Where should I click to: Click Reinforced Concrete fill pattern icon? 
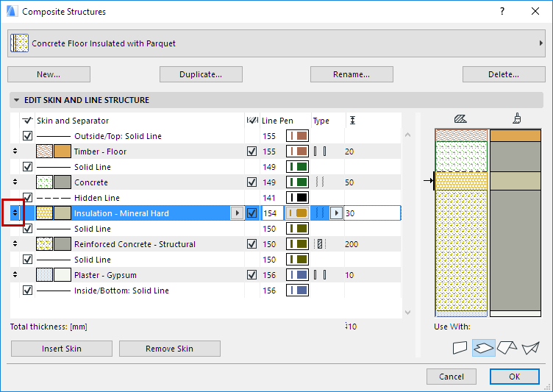tap(44, 244)
